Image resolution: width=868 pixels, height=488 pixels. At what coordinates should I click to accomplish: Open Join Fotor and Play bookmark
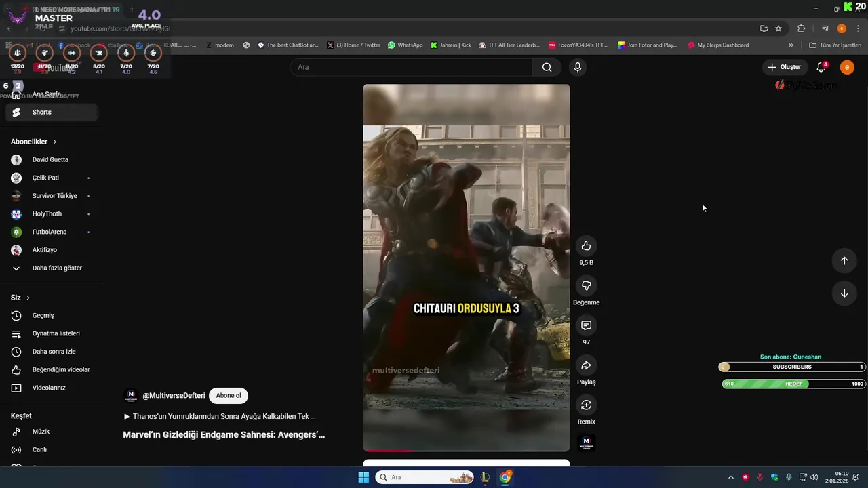coord(647,45)
